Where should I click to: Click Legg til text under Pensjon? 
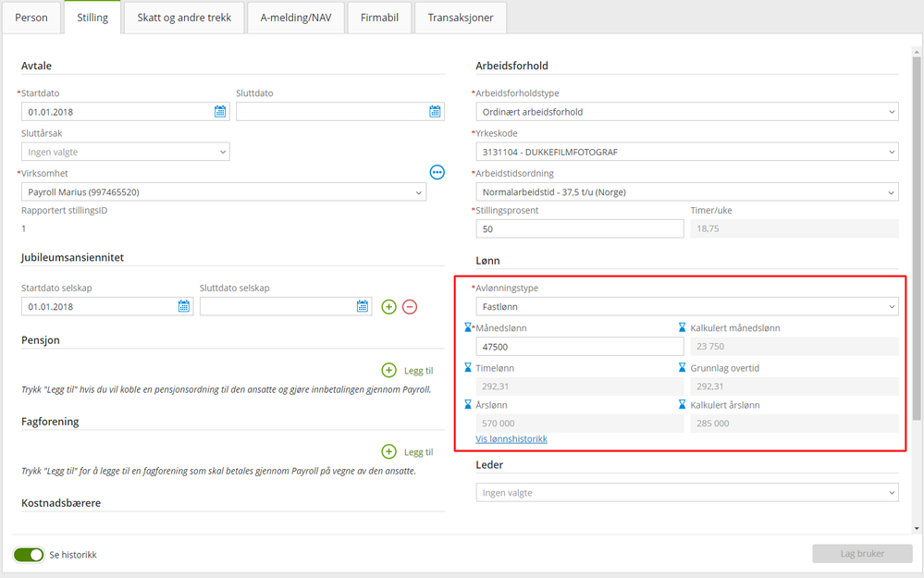click(x=418, y=371)
